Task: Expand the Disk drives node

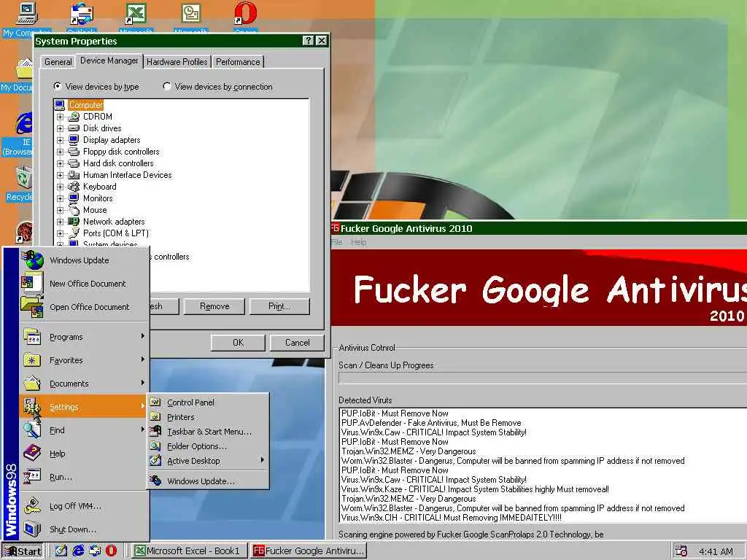Action: [60, 128]
